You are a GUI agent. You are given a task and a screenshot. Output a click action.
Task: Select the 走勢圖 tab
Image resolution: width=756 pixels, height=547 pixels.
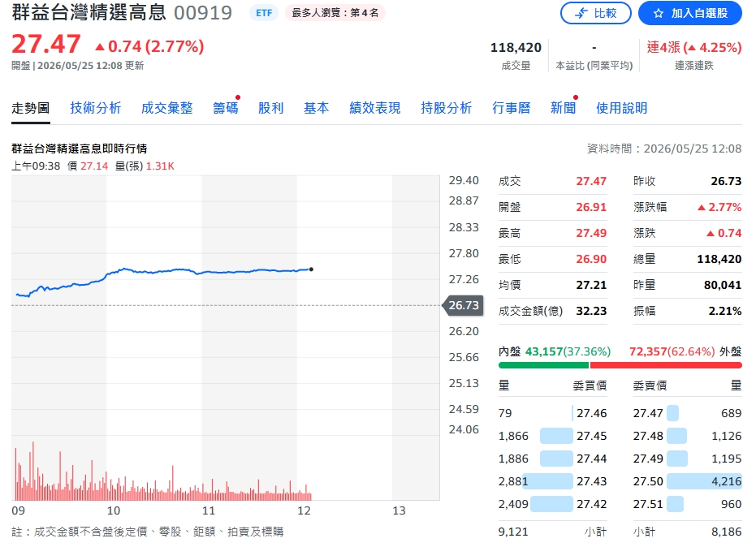[x=31, y=108]
